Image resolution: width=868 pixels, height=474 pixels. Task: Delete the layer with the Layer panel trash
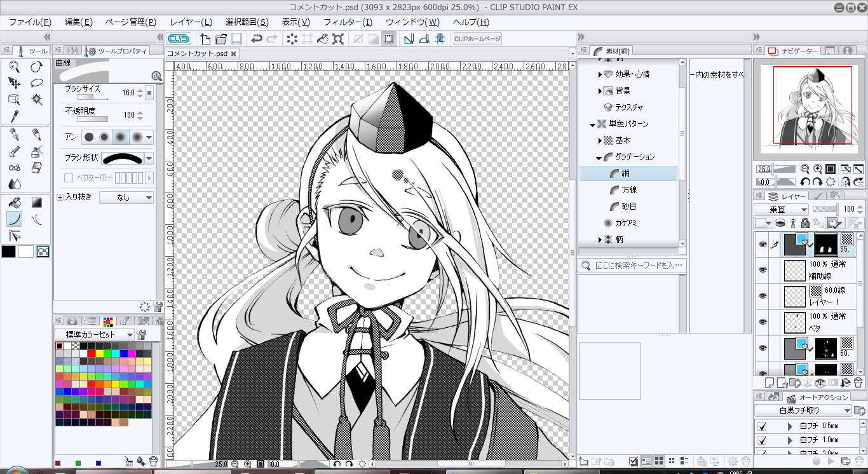click(858, 383)
